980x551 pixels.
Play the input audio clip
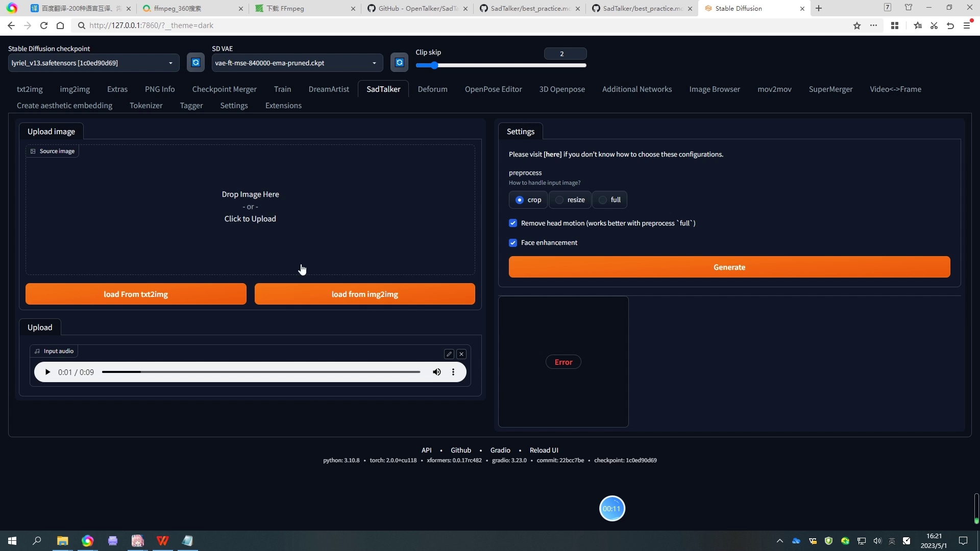click(x=47, y=372)
